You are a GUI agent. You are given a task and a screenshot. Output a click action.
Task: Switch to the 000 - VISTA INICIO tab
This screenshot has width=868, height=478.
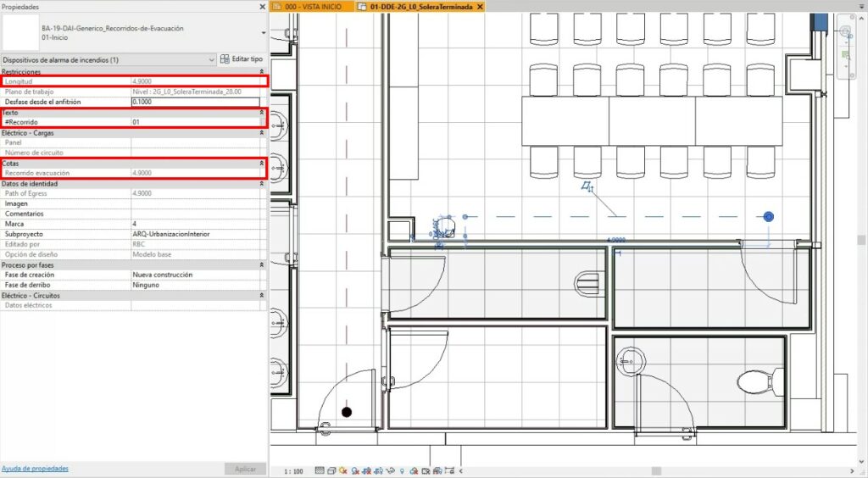point(310,7)
